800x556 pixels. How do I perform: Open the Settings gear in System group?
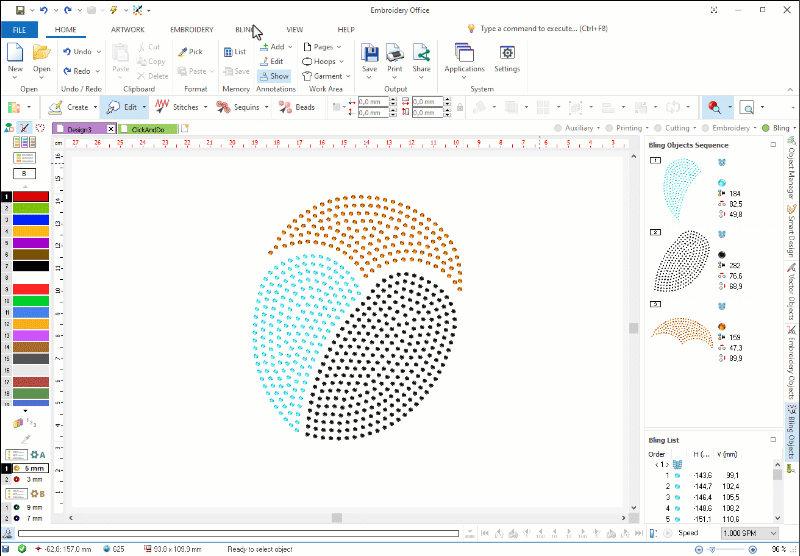pos(507,57)
